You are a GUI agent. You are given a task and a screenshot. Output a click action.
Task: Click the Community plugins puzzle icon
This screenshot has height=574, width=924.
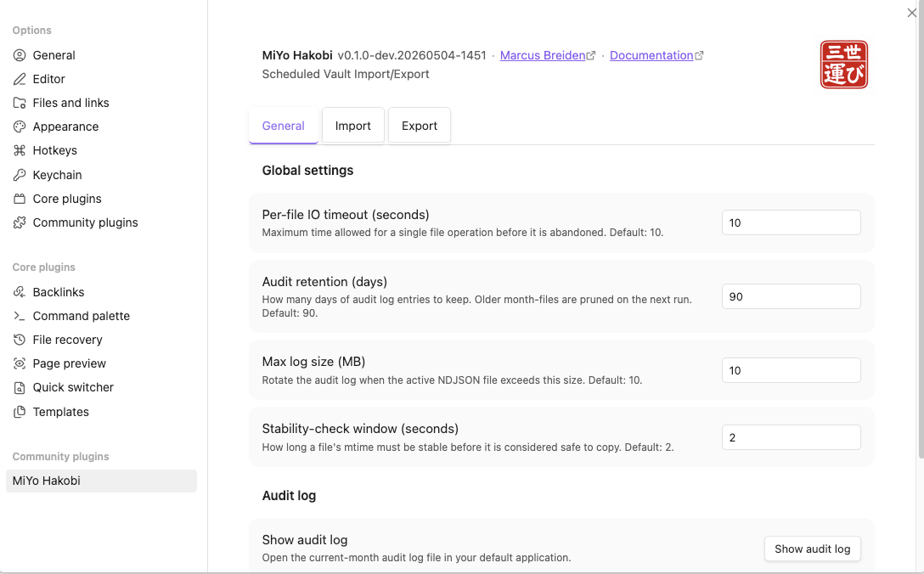(20, 222)
